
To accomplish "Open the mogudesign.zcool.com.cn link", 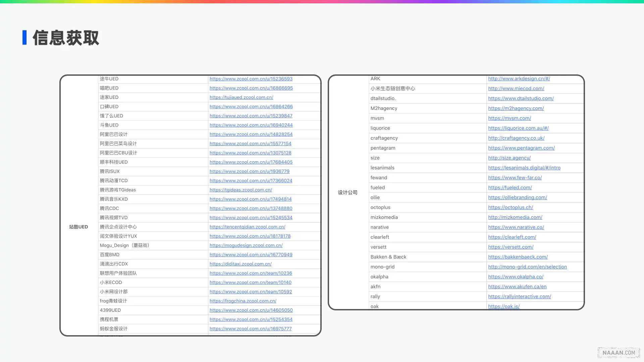I will 246,245.
